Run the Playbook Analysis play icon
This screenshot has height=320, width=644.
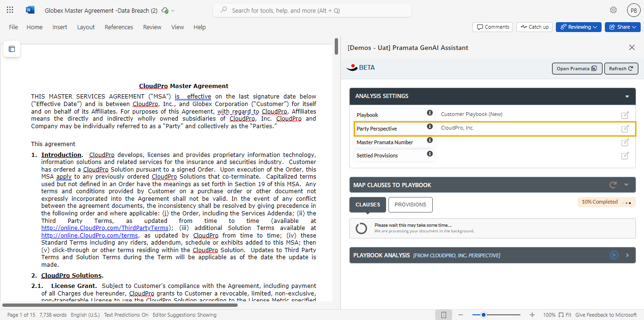pyautogui.click(x=614, y=255)
